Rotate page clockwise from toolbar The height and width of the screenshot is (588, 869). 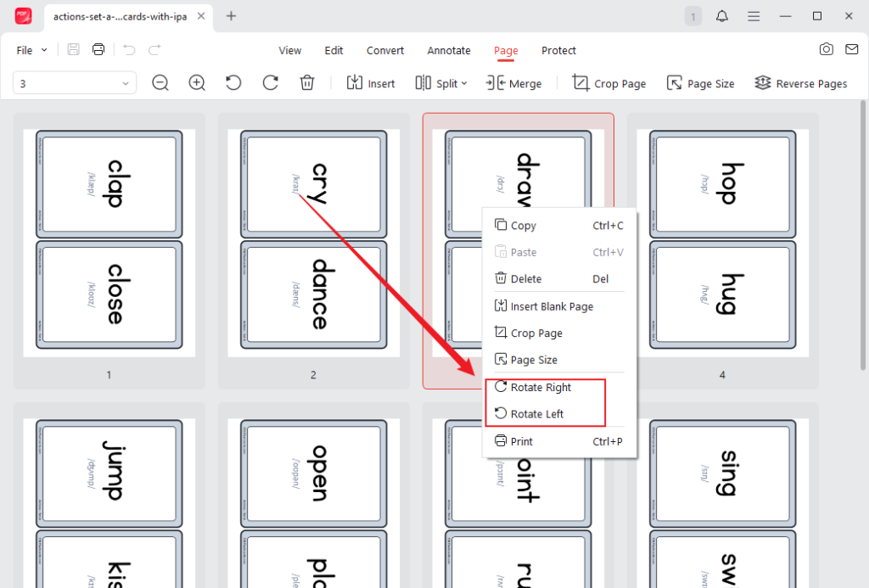click(x=271, y=83)
